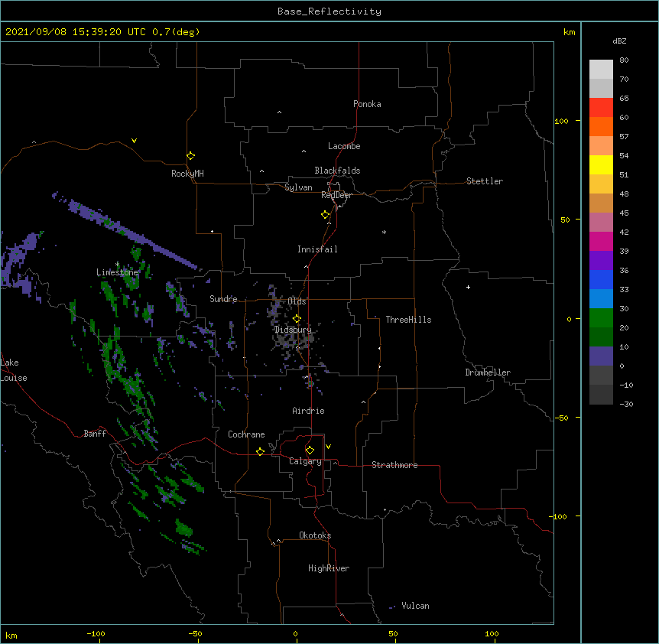
Task: Click the white asterisk marker east of Innisfail
Action: [x=384, y=232]
